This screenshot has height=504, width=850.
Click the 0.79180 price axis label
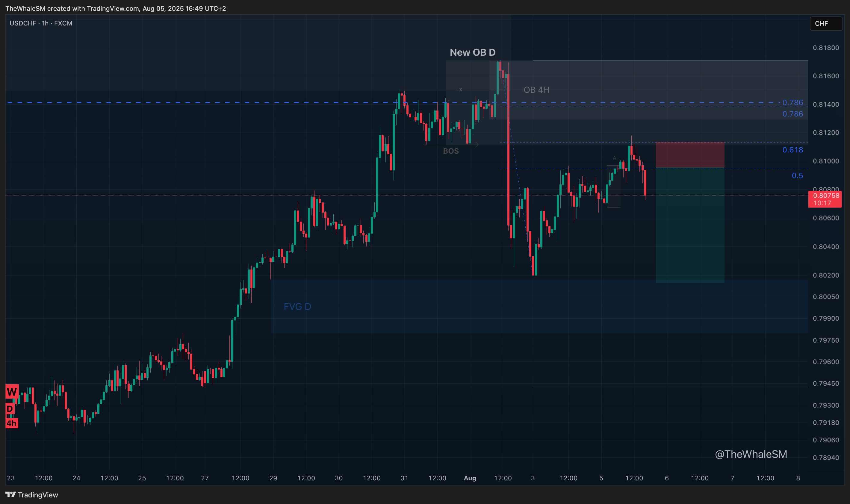(825, 423)
